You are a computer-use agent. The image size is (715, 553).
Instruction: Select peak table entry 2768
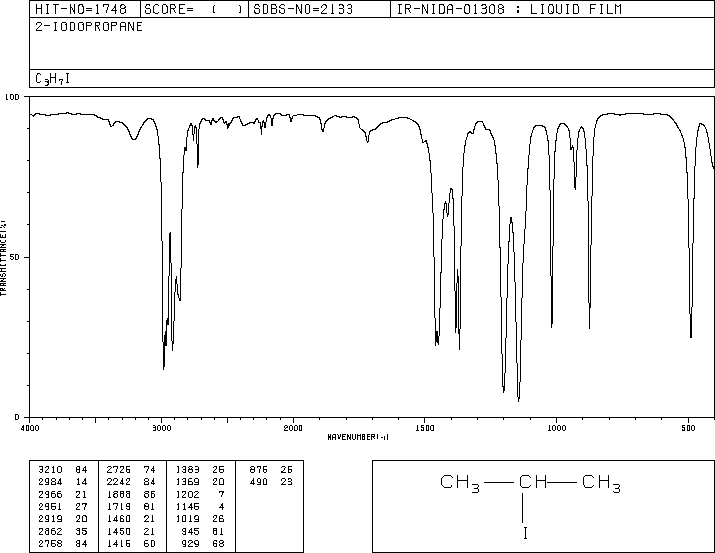point(50,543)
